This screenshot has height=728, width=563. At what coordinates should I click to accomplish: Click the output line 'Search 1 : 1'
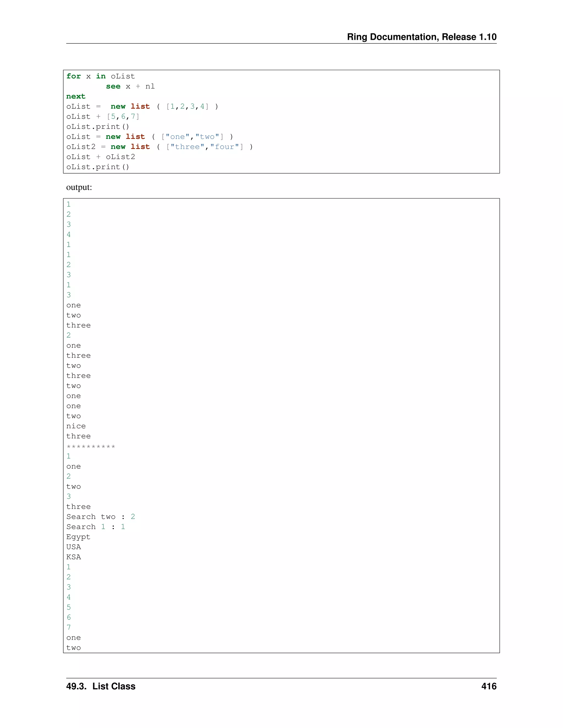(96, 527)
